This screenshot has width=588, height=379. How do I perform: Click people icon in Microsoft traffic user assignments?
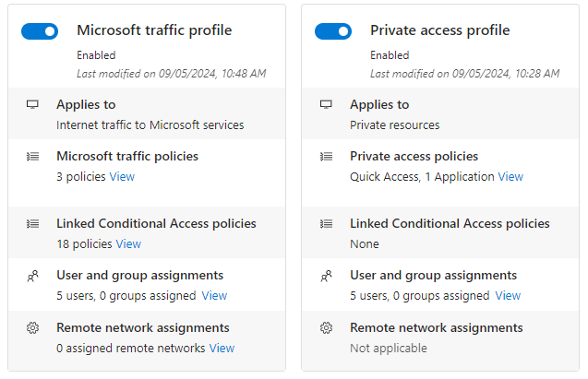pyautogui.click(x=32, y=276)
